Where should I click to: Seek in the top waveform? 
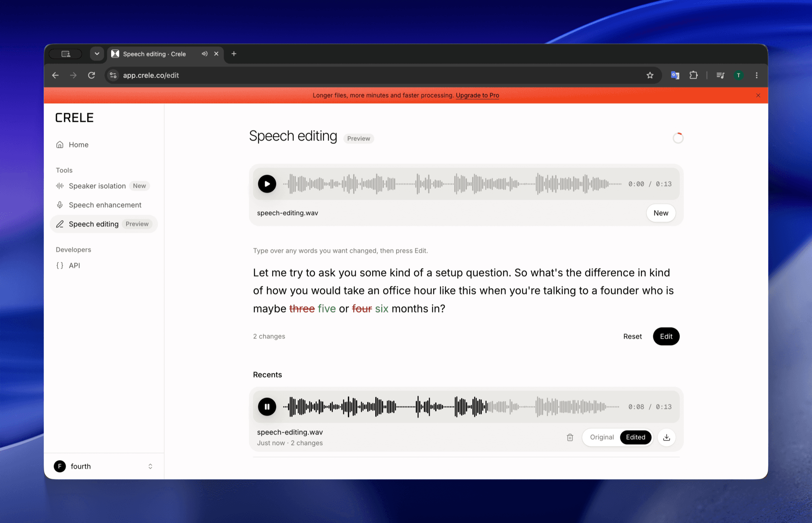tap(452, 184)
